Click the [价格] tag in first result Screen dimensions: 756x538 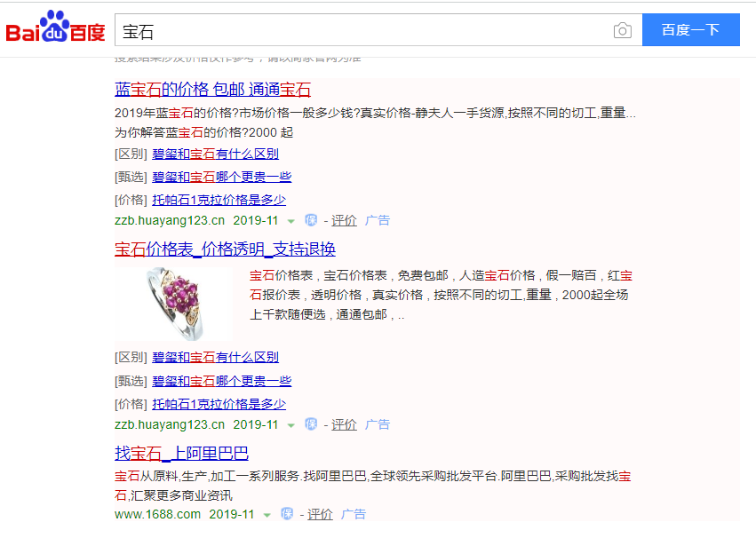point(131,200)
